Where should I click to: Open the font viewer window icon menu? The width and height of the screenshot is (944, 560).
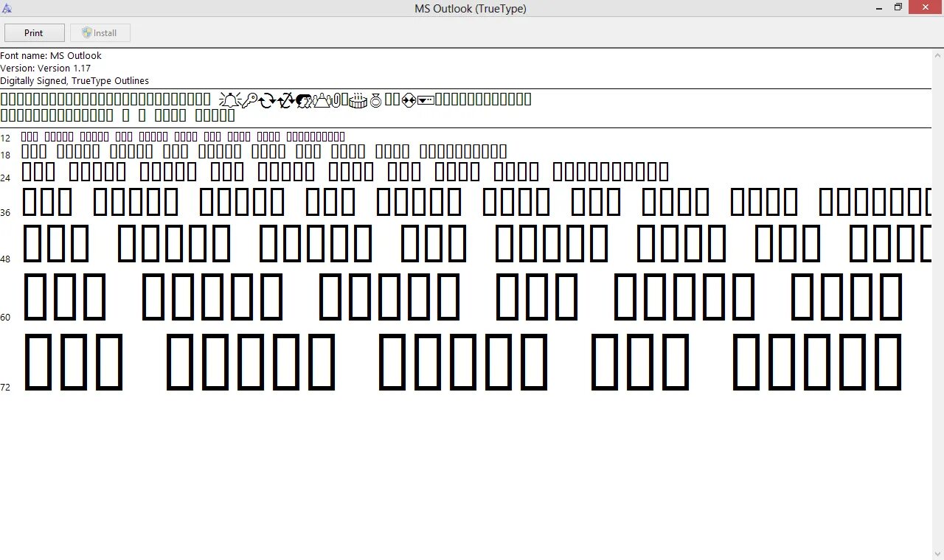pyautogui.click(x=7, y=8)
